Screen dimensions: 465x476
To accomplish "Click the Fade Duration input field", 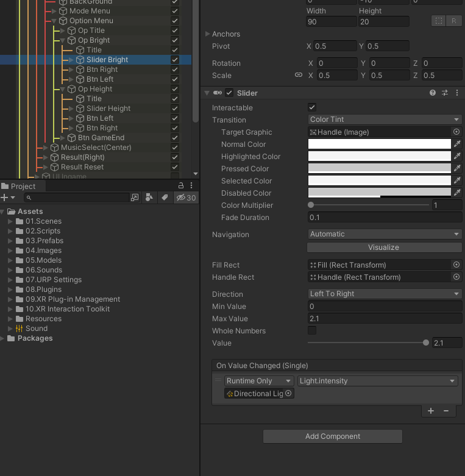I will click(x=385, y=218).
